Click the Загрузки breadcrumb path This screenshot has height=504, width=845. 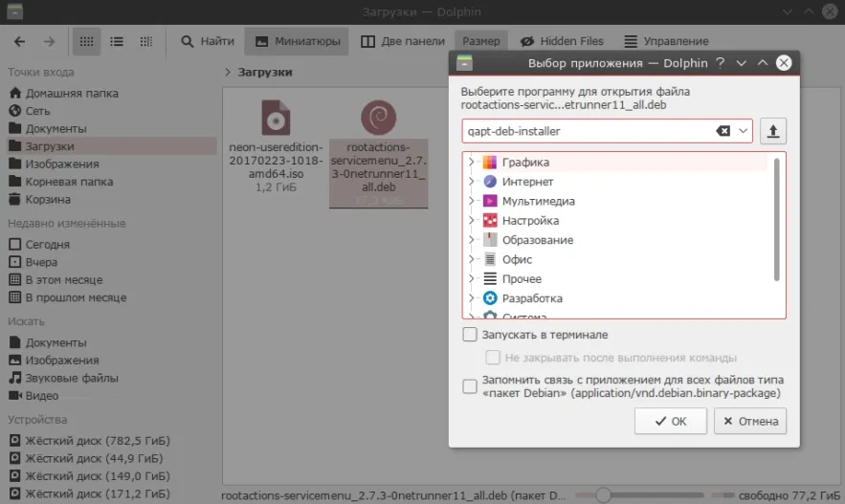[265, 72]
